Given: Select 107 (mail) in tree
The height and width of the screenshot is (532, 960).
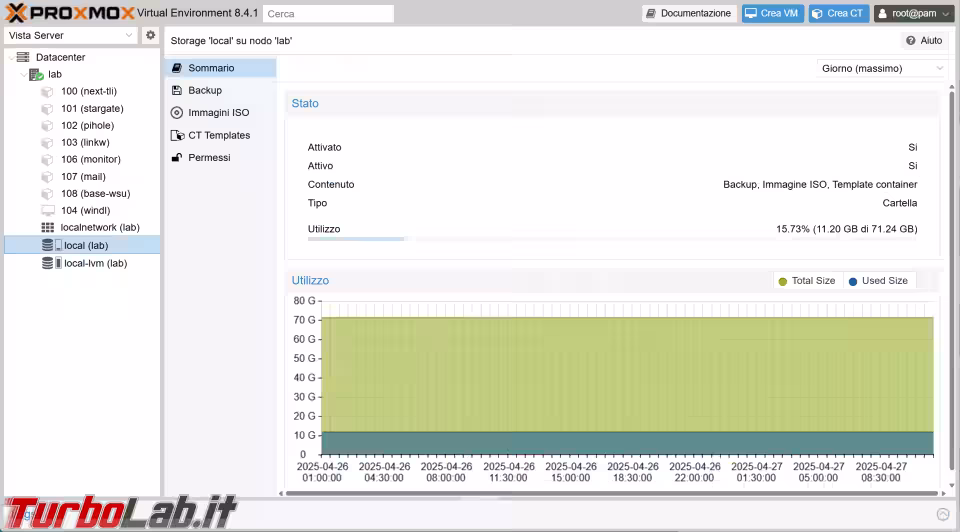Looking at the screenshot, I should point(83,176).
